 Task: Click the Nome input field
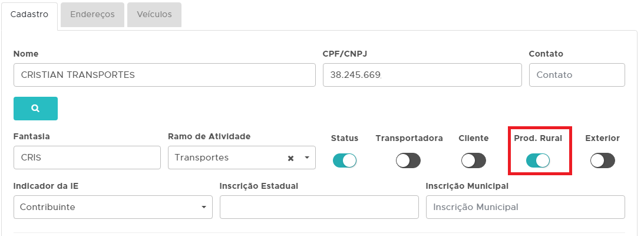point(164,75)
